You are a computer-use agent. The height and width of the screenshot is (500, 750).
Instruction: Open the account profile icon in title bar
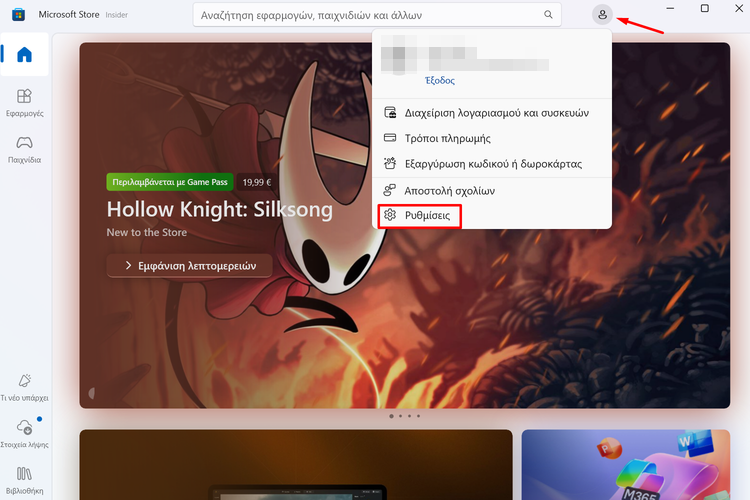[602, 15]
